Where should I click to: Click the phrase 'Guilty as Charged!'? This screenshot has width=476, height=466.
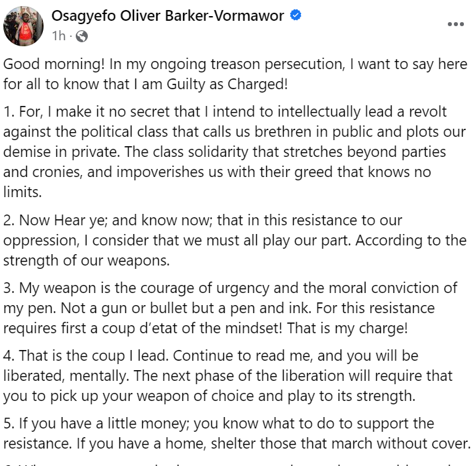(227, 84)
